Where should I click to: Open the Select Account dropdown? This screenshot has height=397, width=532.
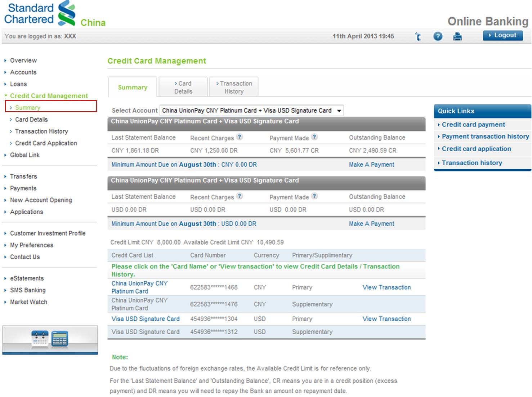[x=251, y=111]
